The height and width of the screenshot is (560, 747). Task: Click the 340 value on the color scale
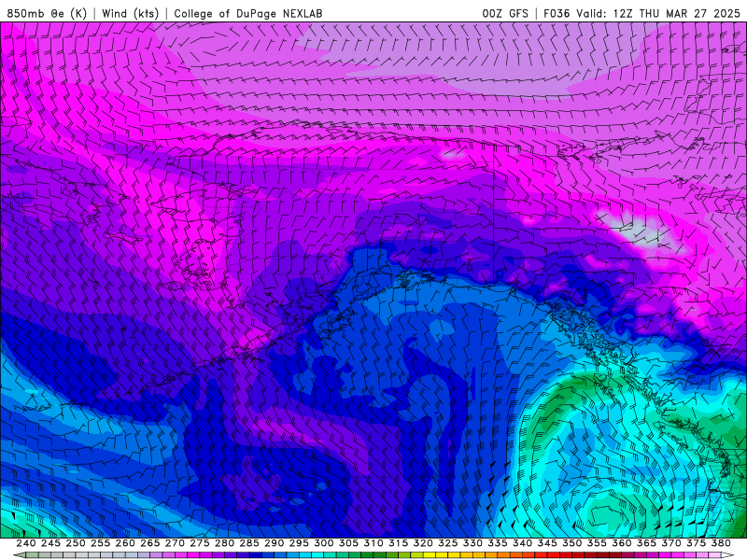pyautogui.click(x=522, y=543)
